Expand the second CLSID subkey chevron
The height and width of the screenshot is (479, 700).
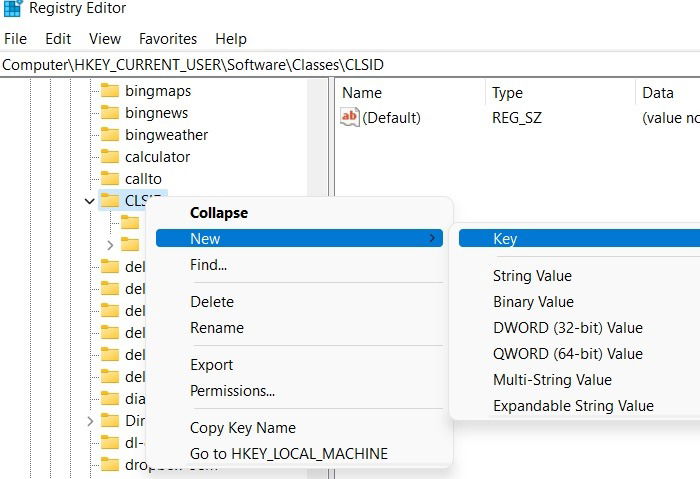tap(110, 245)
